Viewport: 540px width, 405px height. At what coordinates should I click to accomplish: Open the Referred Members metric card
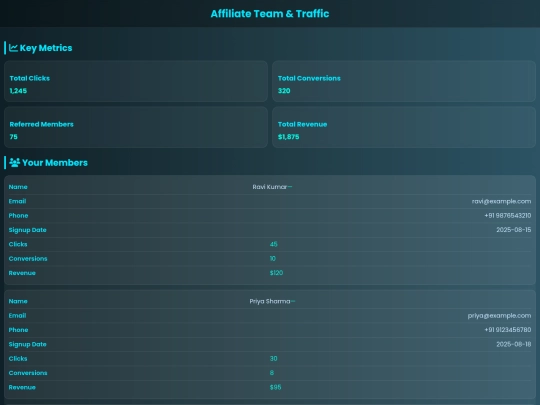click(136, 127)
